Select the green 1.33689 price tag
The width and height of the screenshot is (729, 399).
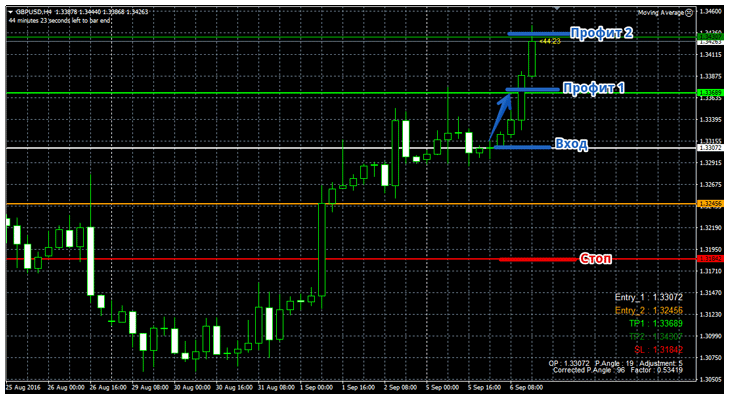pyautogui.click(x=710, y=93)
